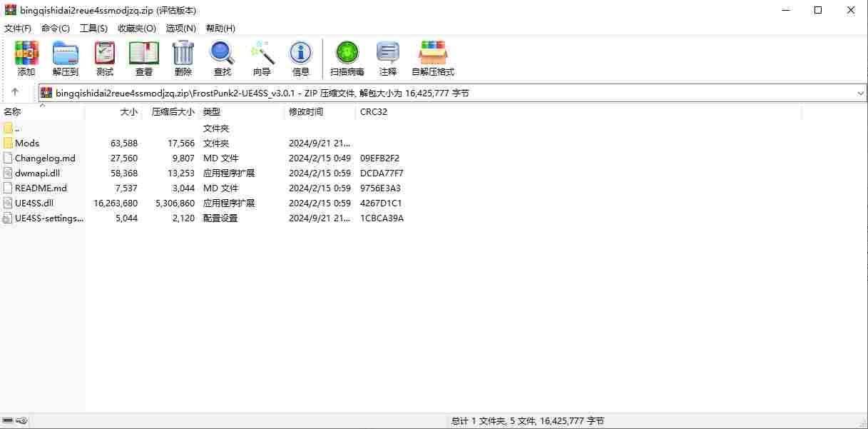Open the 查看 (View) book icon

tap(144, 59)
